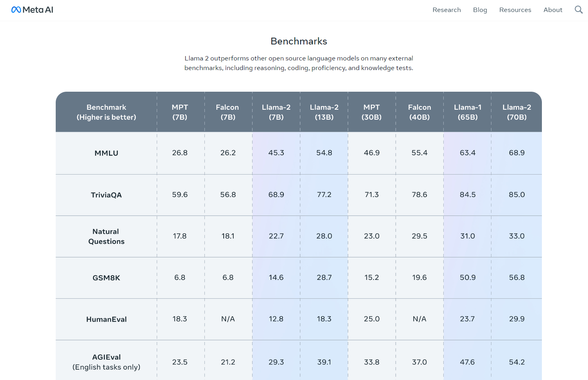Click Natural Questions value 31.0
The width and height of the screenshot is (588, 380).
[x=468, y=236]
